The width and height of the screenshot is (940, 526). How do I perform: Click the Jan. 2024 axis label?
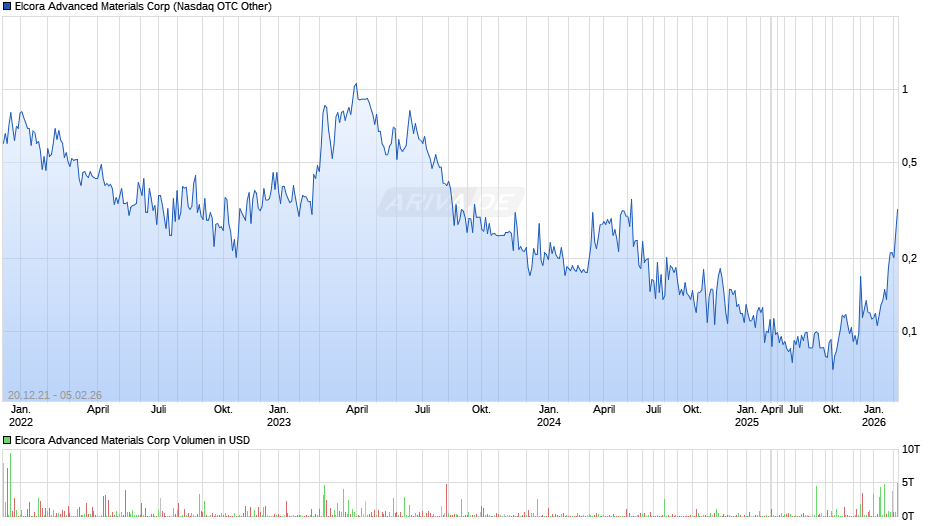(549, 416)
